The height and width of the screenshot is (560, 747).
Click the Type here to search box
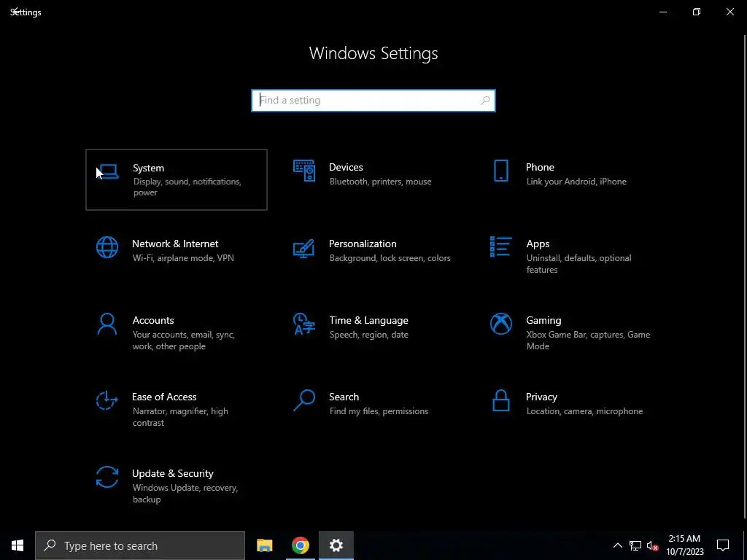[140, 545]
